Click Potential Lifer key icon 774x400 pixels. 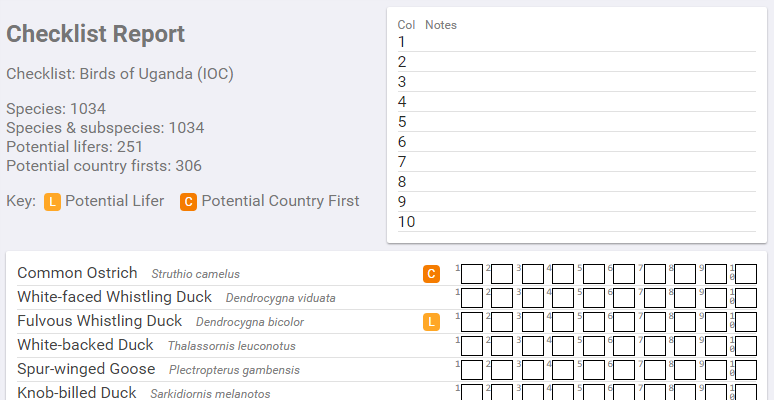pyautogui.click(x=53, y=202)
